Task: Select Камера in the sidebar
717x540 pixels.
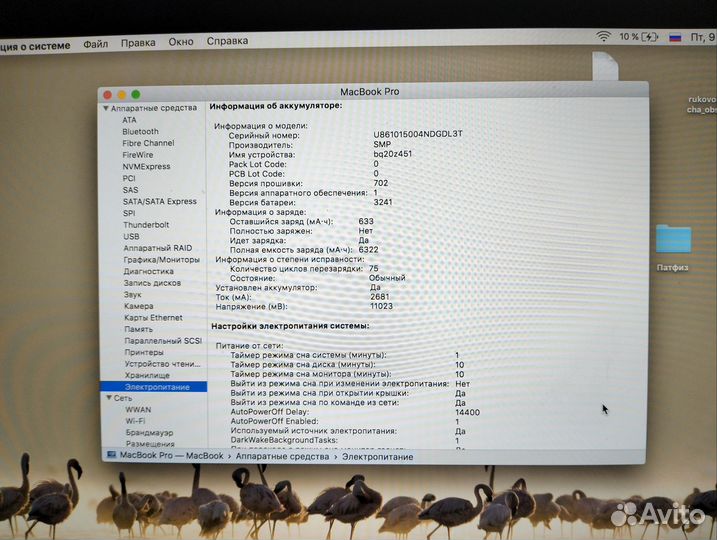Action: pyautogui.click(x=139, y=306)
